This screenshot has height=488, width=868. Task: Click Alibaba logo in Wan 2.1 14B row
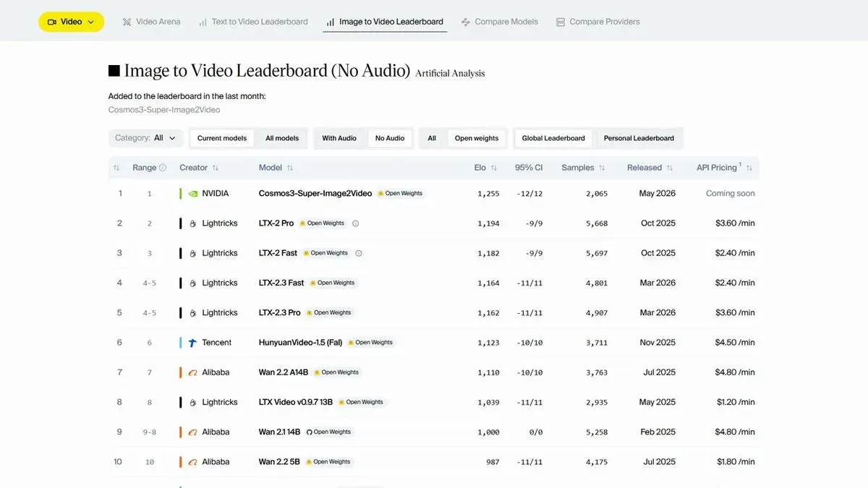(192, 432)
